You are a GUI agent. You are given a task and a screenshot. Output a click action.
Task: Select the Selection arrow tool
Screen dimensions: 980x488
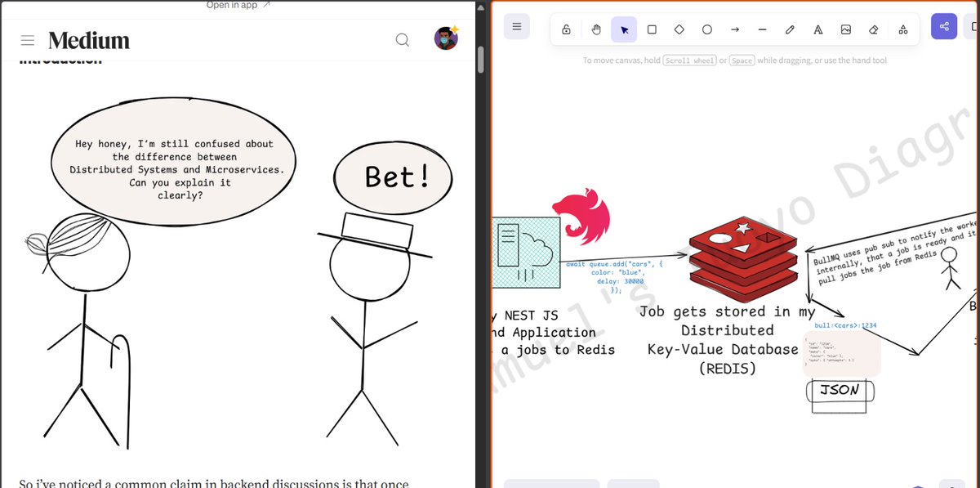point(624,29)
